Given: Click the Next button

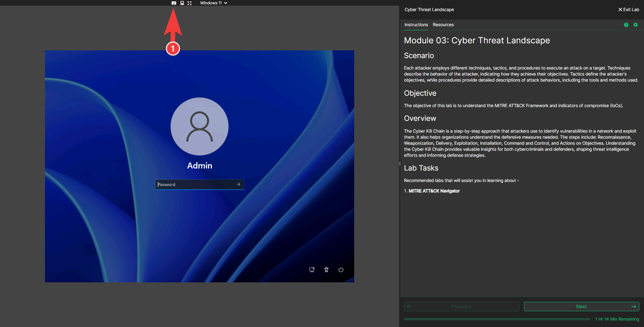Looking at the screenshot, I should [x=581, y=307].
